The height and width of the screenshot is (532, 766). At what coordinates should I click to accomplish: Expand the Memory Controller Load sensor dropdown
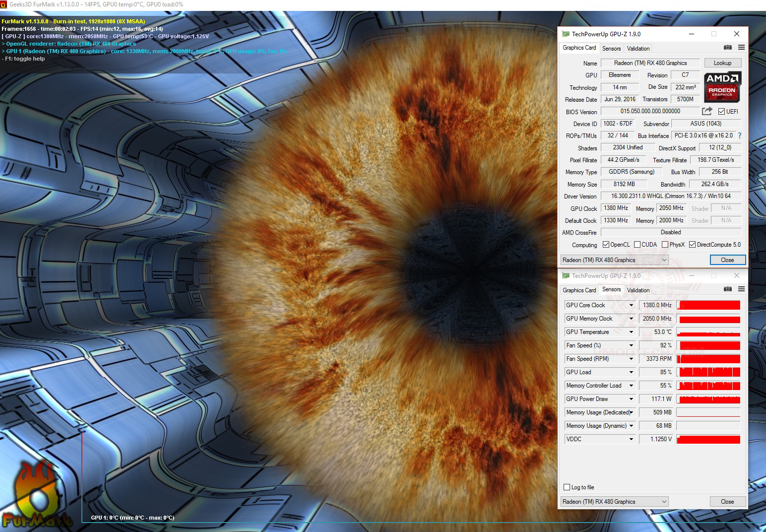click(x=631, y=386)
